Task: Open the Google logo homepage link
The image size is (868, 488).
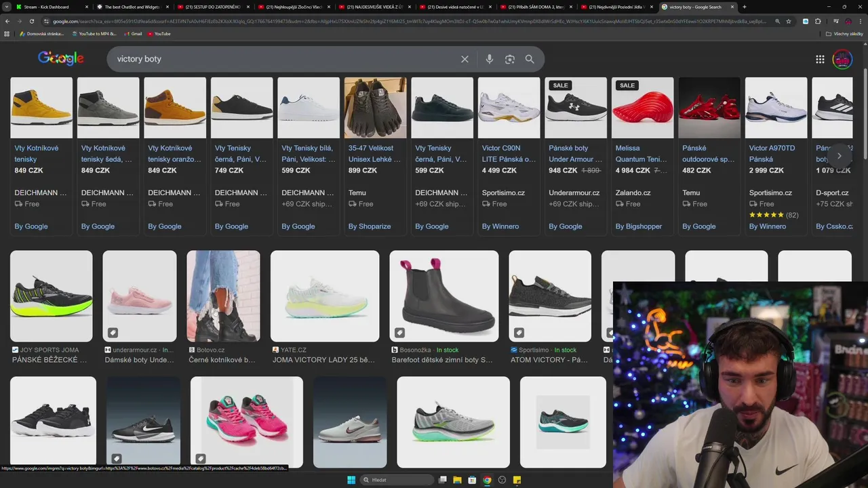Action: (x=61, y=59)
